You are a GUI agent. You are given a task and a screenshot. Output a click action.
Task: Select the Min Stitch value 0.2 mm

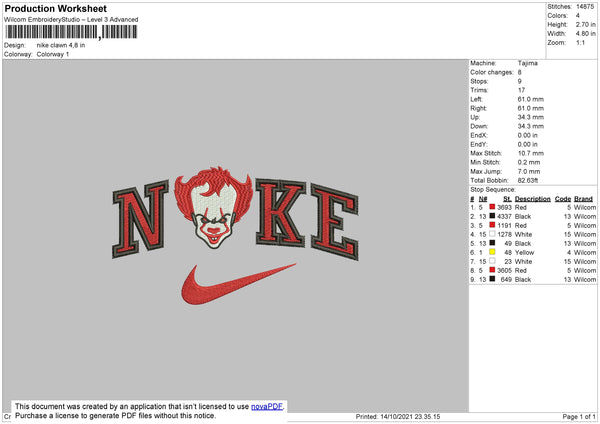[x=529, y=162]
